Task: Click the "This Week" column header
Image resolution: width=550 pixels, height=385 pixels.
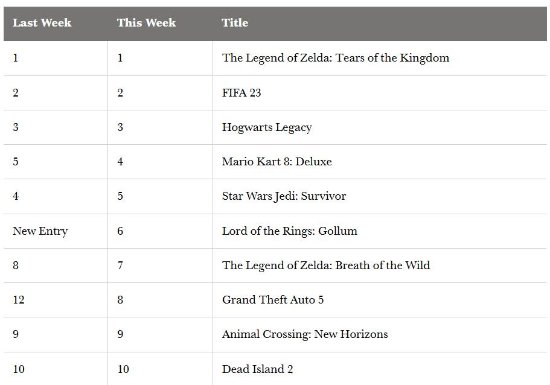Action: pos(146,23)
